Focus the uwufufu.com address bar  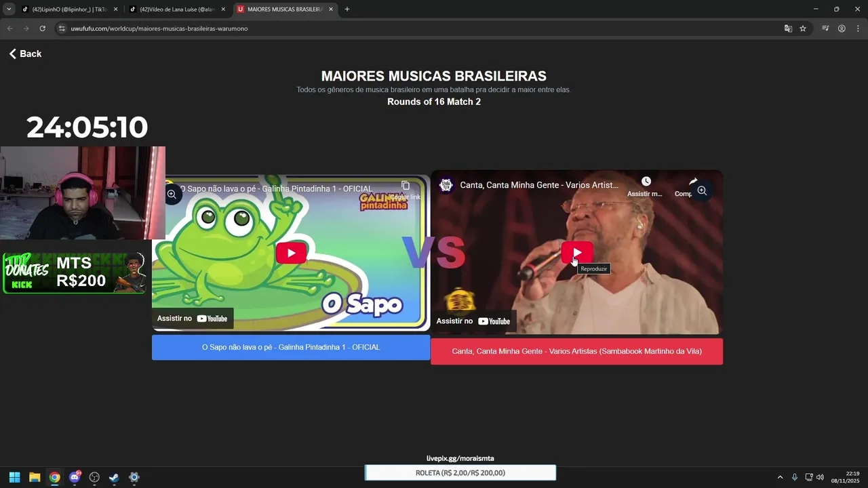point(420,28)
